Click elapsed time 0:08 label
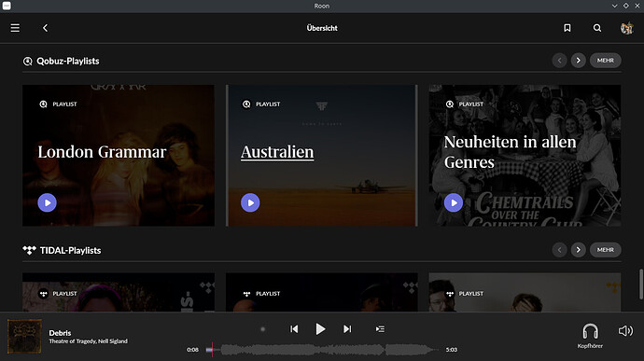 pos(192,350)
